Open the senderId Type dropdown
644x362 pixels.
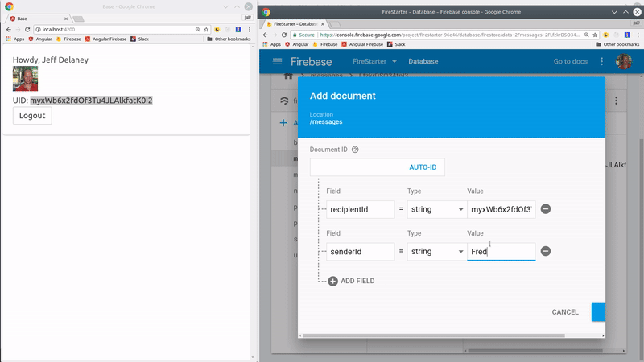pos(437,252)
